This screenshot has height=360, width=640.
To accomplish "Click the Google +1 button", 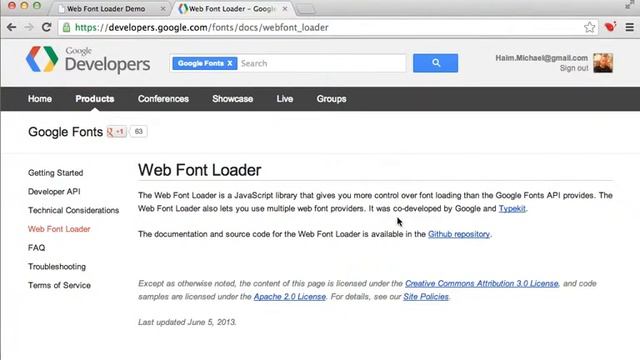I will 116,131.
